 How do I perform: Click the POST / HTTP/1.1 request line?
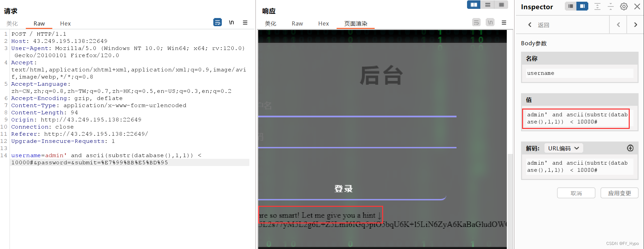39,34
